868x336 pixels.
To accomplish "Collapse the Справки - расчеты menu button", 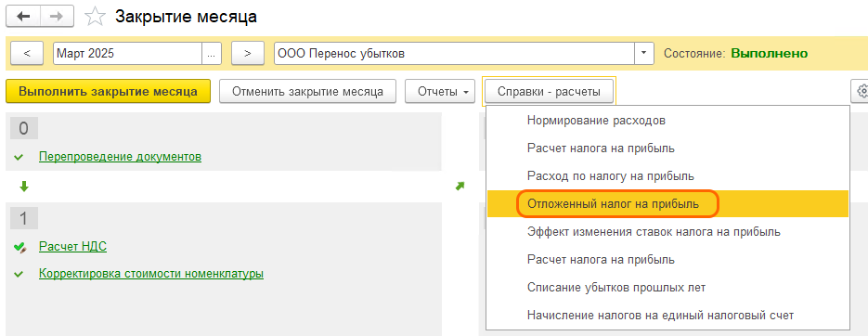I will coord(549,91).
